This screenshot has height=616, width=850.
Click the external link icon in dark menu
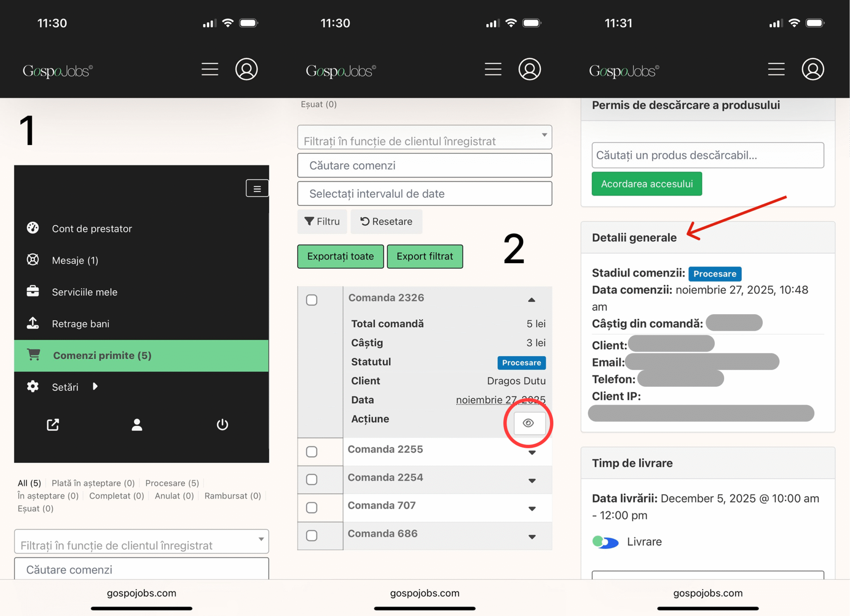(53, 424)
